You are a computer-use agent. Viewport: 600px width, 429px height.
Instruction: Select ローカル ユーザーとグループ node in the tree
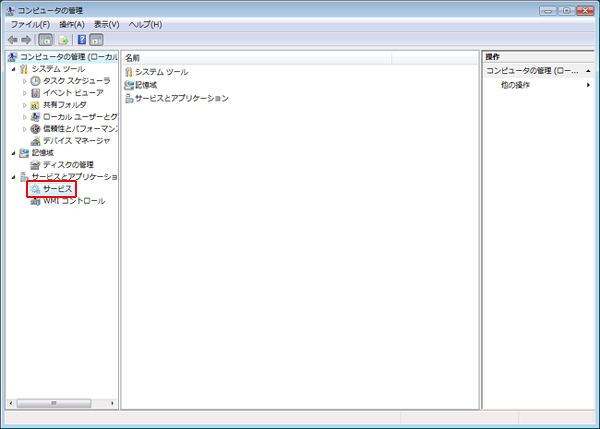80,117
